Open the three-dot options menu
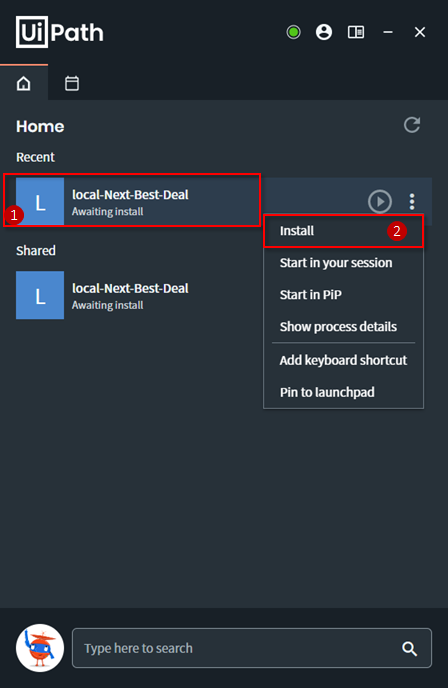The width and height of the screenshot is (448, 688). click(412, 201)
